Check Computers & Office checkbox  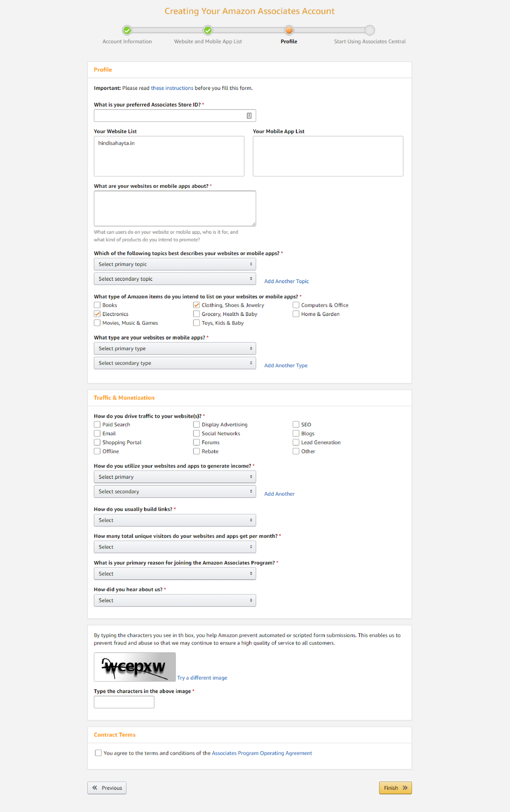296,305
